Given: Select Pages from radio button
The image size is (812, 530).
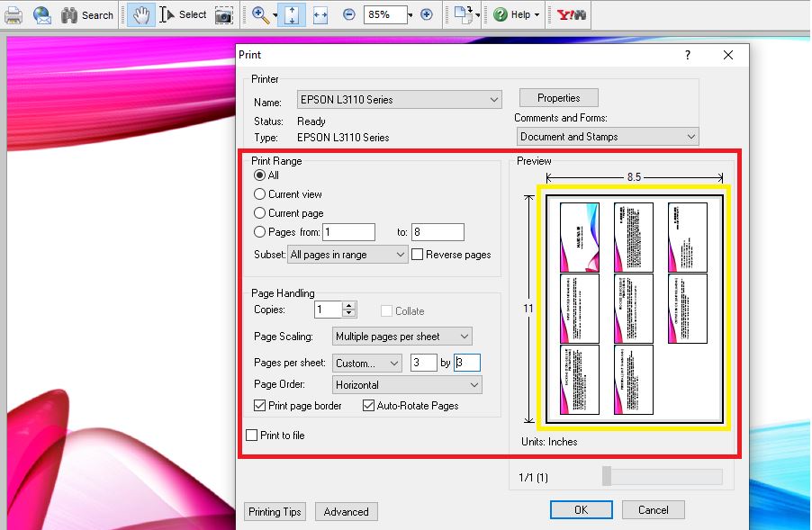Looking at the screenshot, I should pos(259,232).
